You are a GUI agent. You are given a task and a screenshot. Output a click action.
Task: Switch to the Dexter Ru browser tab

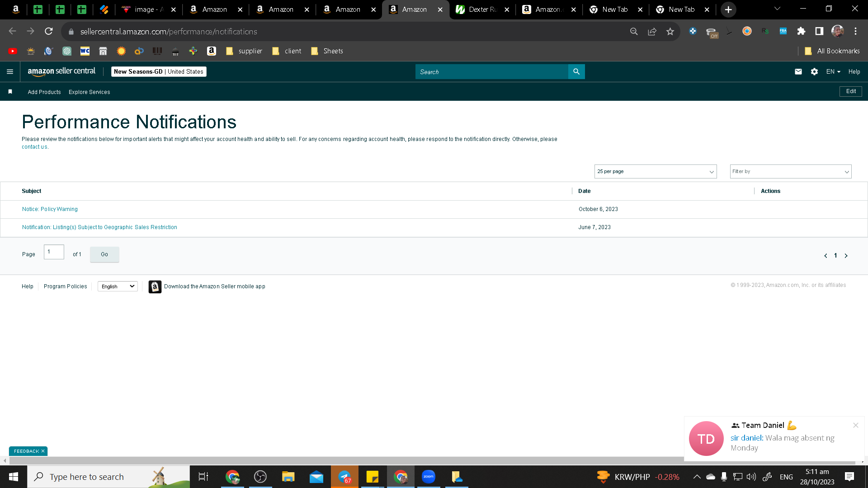click(482, 9)
